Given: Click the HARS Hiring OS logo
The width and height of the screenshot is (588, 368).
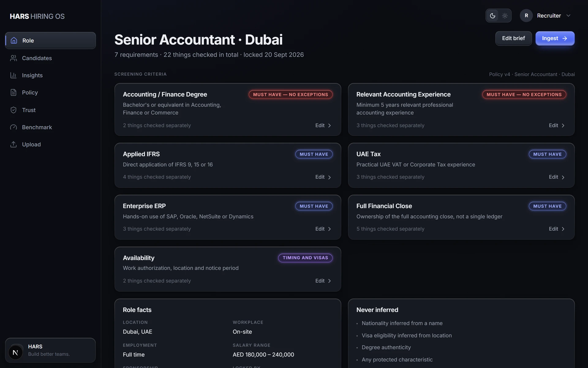Looking at the screenshot, I should (x=37, y=16).
